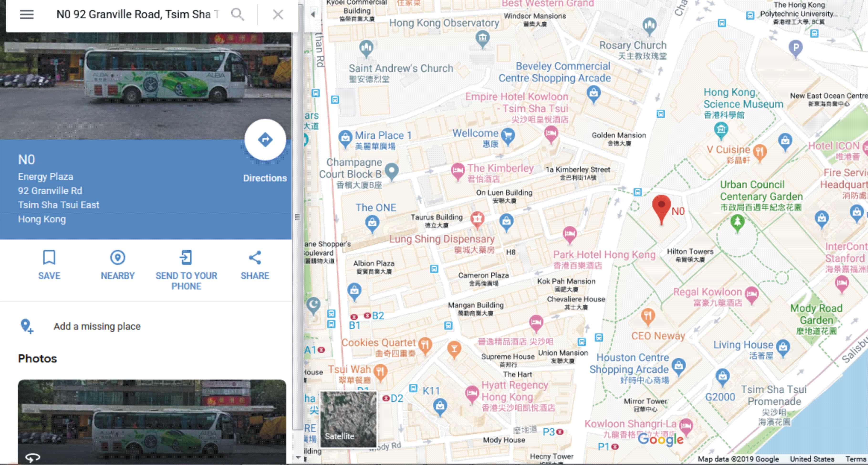Screen dimensions: 868x465
Task: Select Park Hotel Hong Kong marker
Action: [569, 235]
